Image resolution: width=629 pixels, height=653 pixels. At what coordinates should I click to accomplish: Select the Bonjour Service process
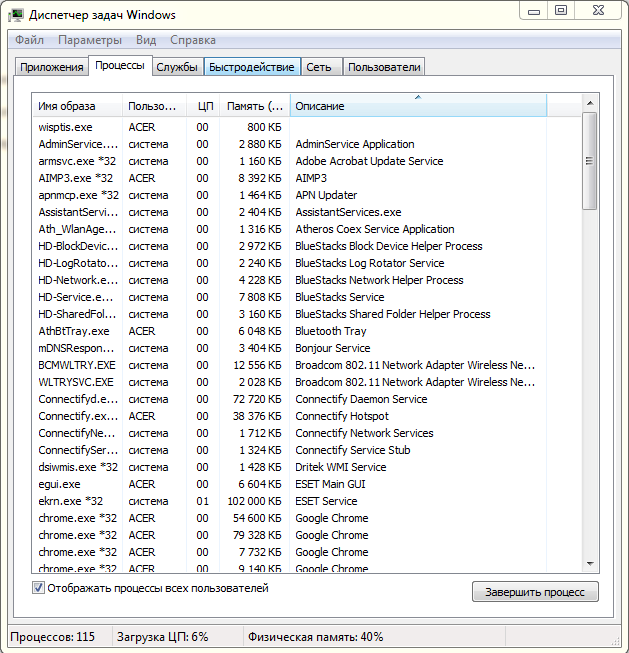(x=289, y=348)
